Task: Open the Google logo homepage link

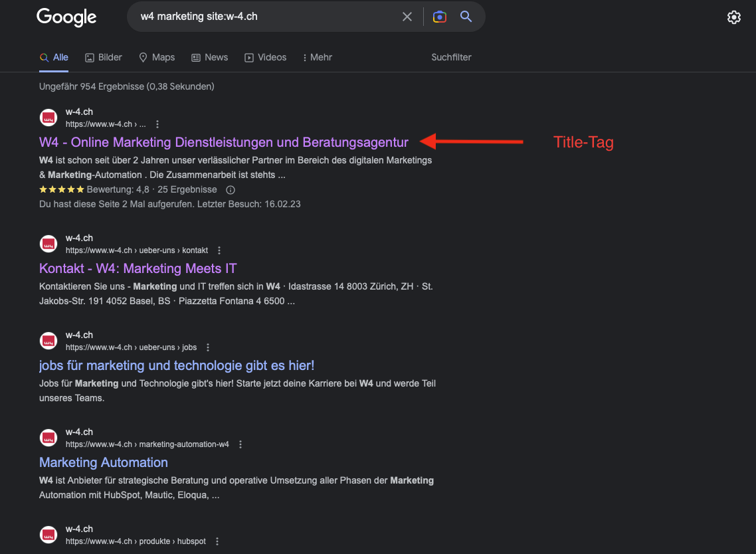Action: (x=66, y=17)
